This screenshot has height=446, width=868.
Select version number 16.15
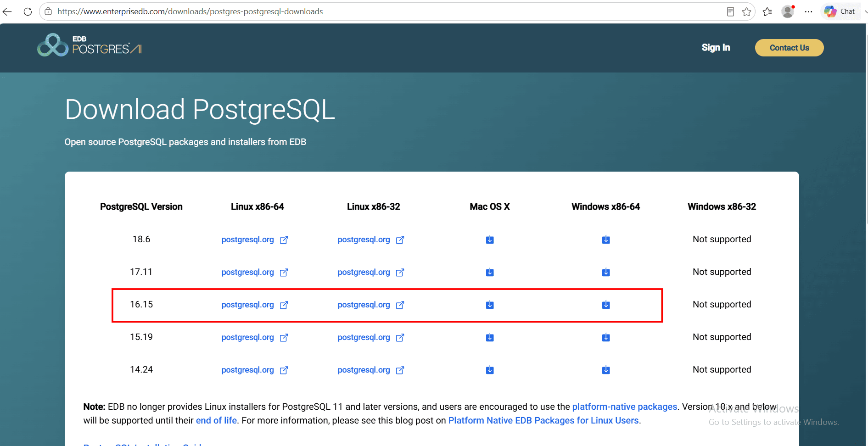coord(141,304)
